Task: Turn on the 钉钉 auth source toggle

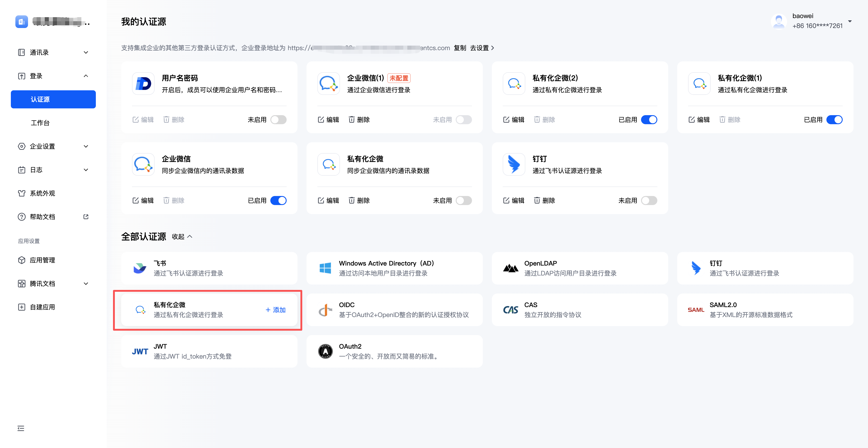Action: (649, 200)
